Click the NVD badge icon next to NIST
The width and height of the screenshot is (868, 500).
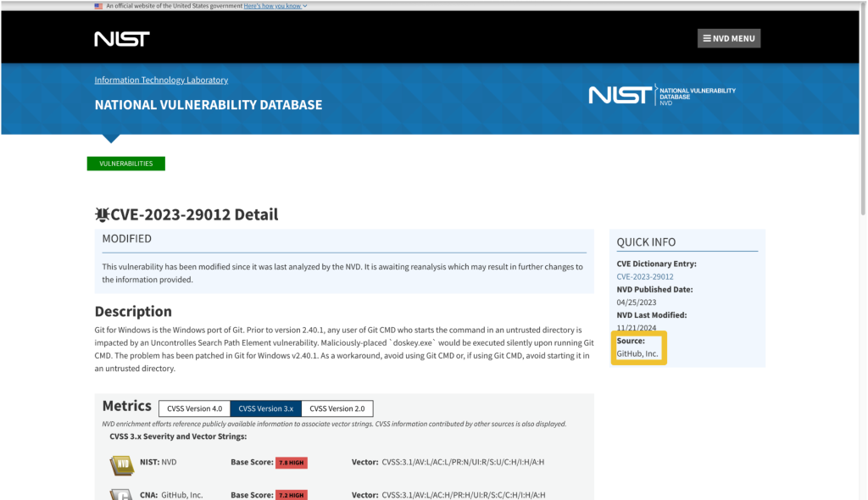tap(121, 464)
